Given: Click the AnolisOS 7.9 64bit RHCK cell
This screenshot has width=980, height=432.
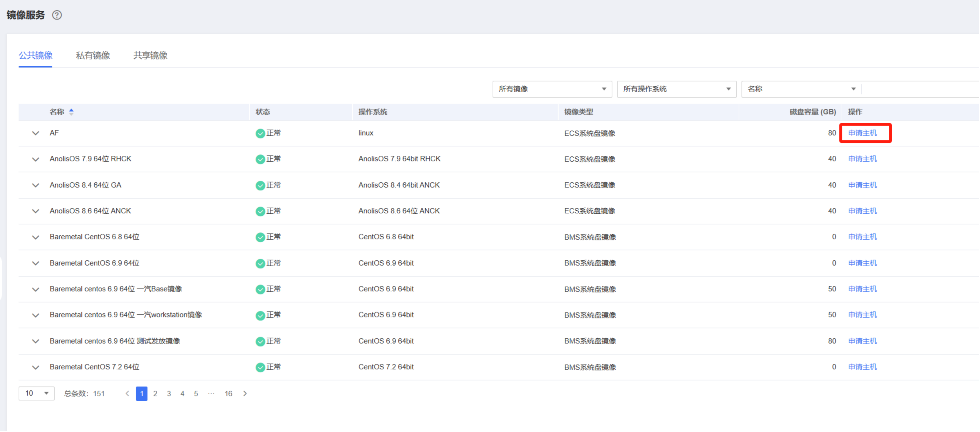Looking at the screenshot, I should coord(399,159).
